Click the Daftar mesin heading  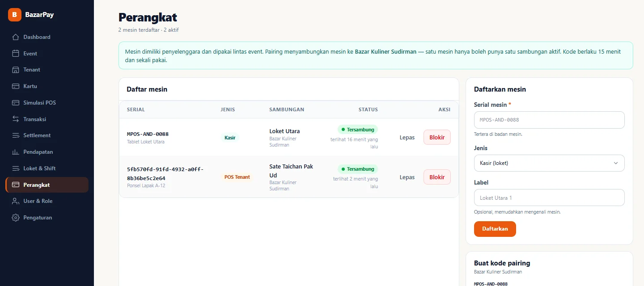coord(147,89)
